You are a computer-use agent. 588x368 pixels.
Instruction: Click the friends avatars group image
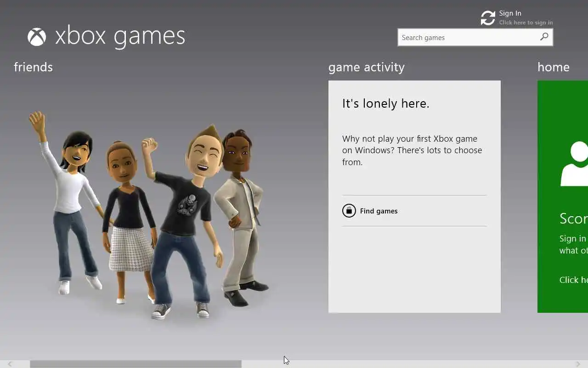148,215
